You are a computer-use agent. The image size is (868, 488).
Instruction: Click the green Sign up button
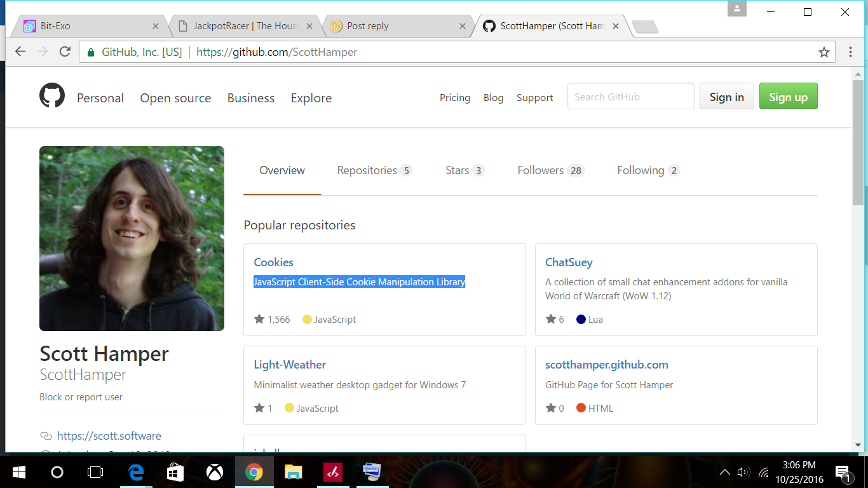click(788, 97)
